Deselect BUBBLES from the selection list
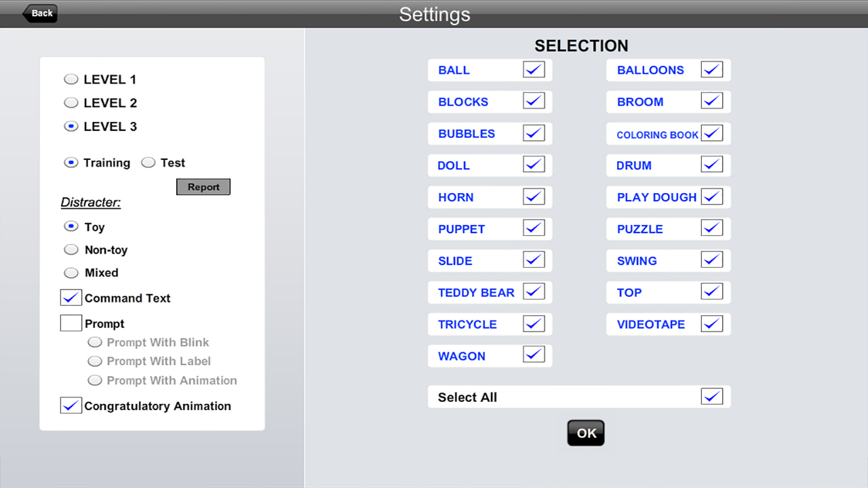 534,133
